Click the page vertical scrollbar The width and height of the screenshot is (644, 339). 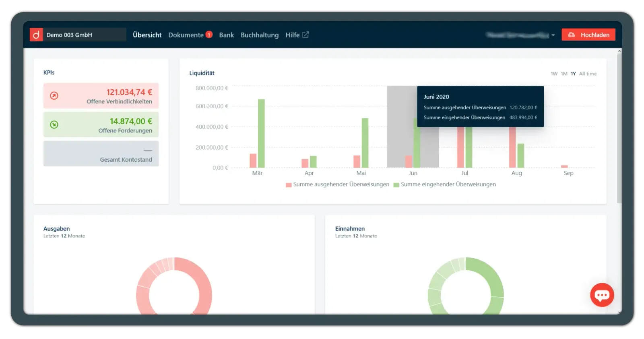click(x=619, y=128)
